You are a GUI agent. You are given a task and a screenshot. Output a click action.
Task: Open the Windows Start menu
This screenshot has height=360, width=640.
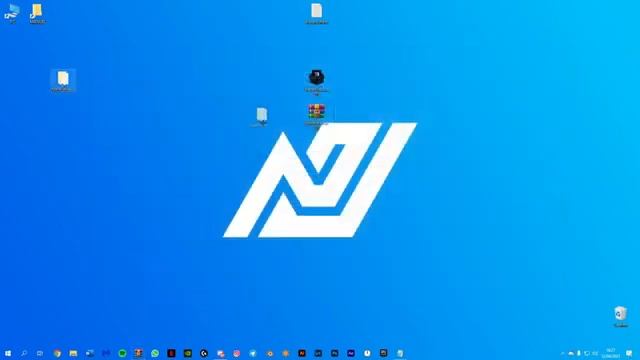[x=8, y=353]
